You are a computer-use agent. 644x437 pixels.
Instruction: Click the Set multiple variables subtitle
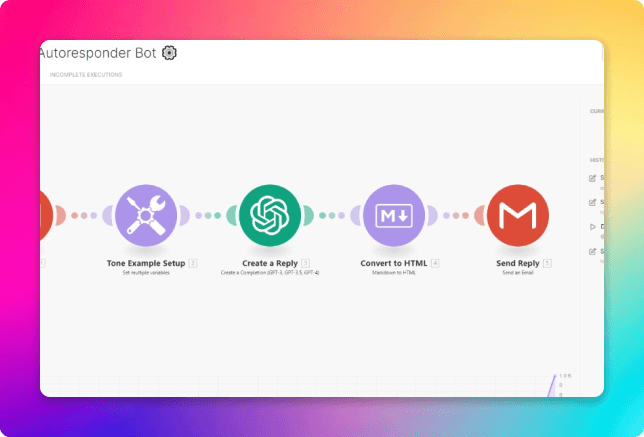(146, 273)
